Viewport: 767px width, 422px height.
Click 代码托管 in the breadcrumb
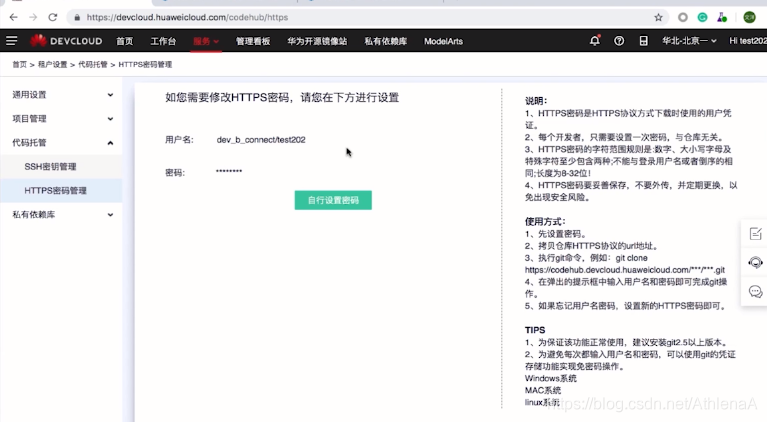[92, 65]
